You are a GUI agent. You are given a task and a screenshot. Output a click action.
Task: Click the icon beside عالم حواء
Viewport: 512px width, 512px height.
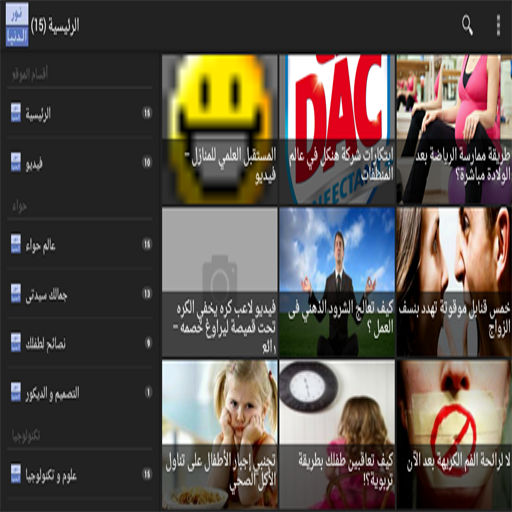pos(16,244)
